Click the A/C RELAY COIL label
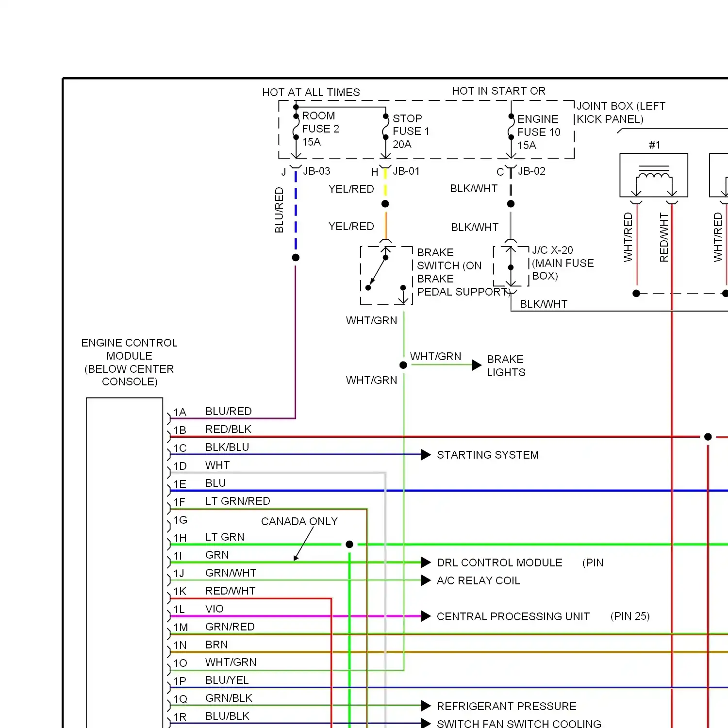Viewport: 728px width, 728px height. click(478, 580)
